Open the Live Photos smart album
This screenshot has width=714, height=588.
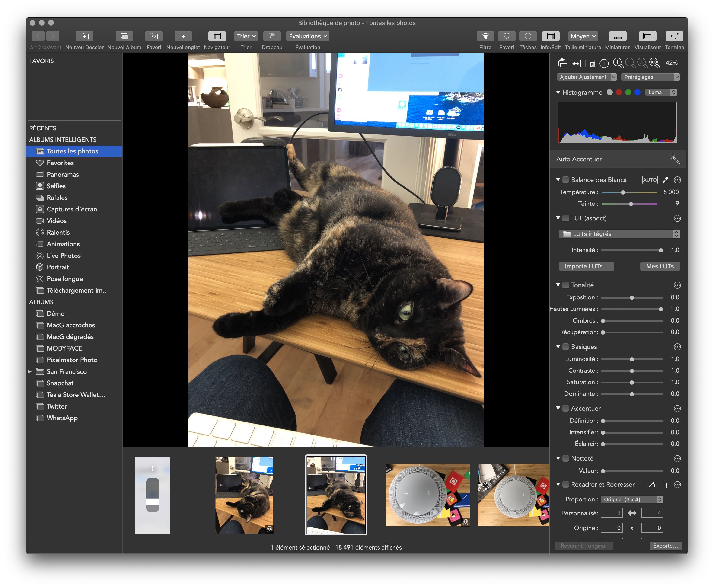(63, 256)
